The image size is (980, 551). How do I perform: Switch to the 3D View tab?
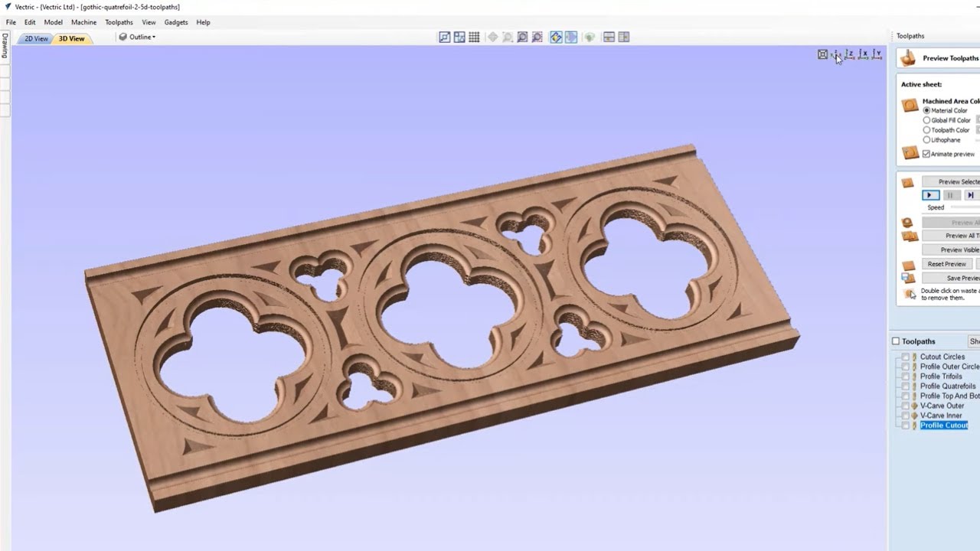72,38
